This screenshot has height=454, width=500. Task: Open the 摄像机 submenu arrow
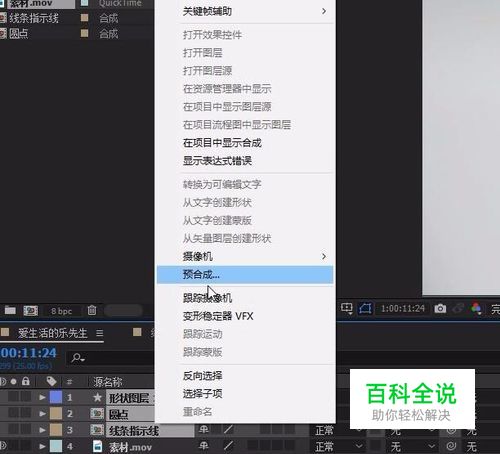(x=324, y=256)
